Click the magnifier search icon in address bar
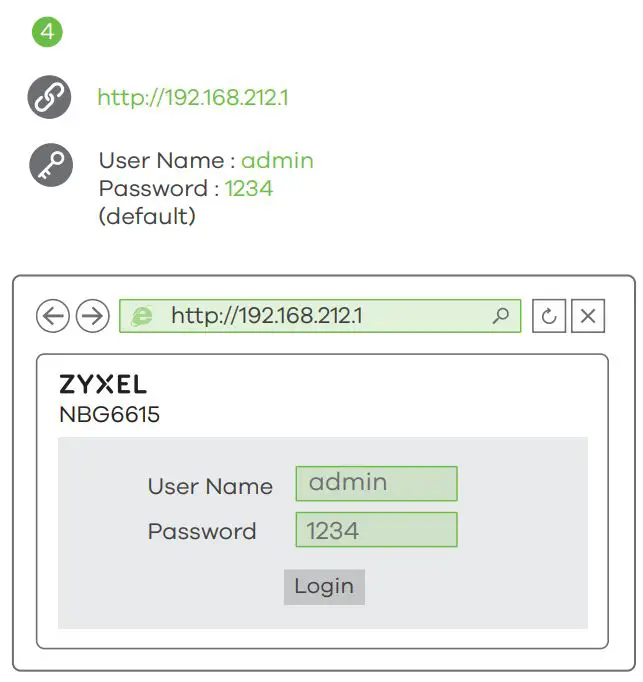 (501, 316)
